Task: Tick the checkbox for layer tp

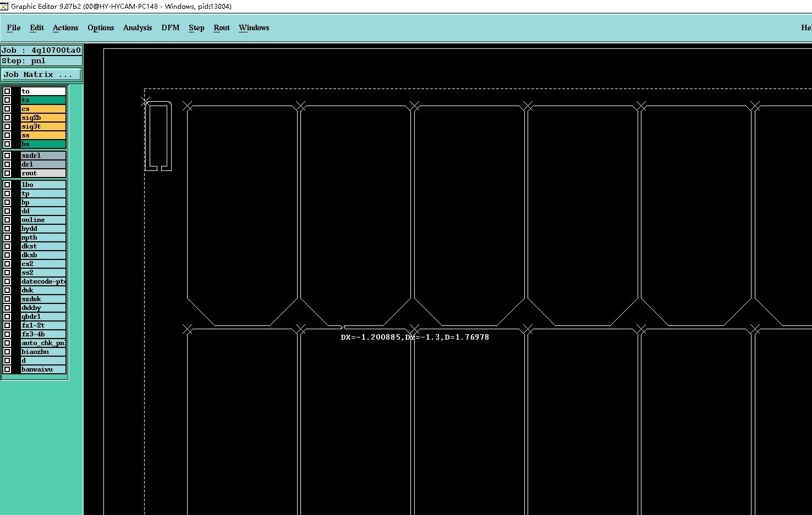Action: click(7, 193)
